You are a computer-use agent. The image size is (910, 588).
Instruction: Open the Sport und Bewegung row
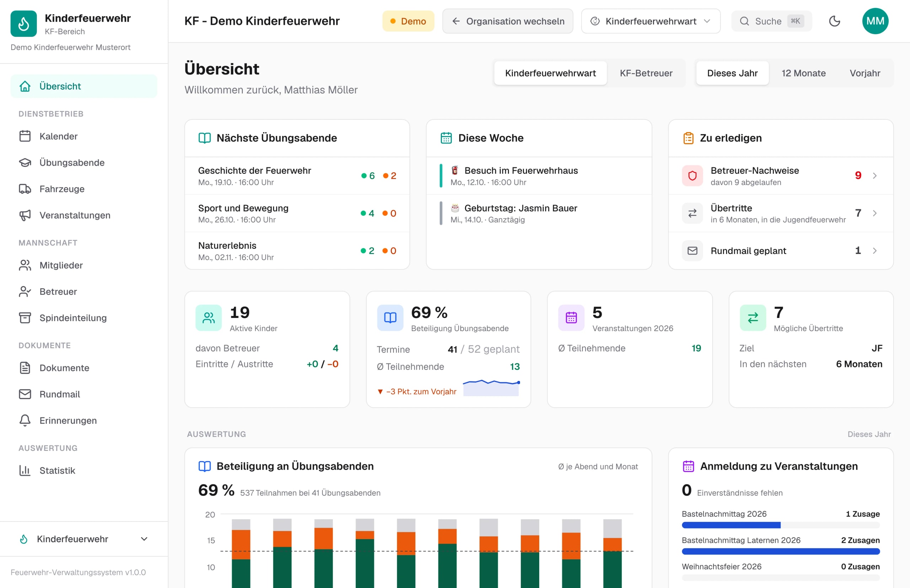point(297,214)
